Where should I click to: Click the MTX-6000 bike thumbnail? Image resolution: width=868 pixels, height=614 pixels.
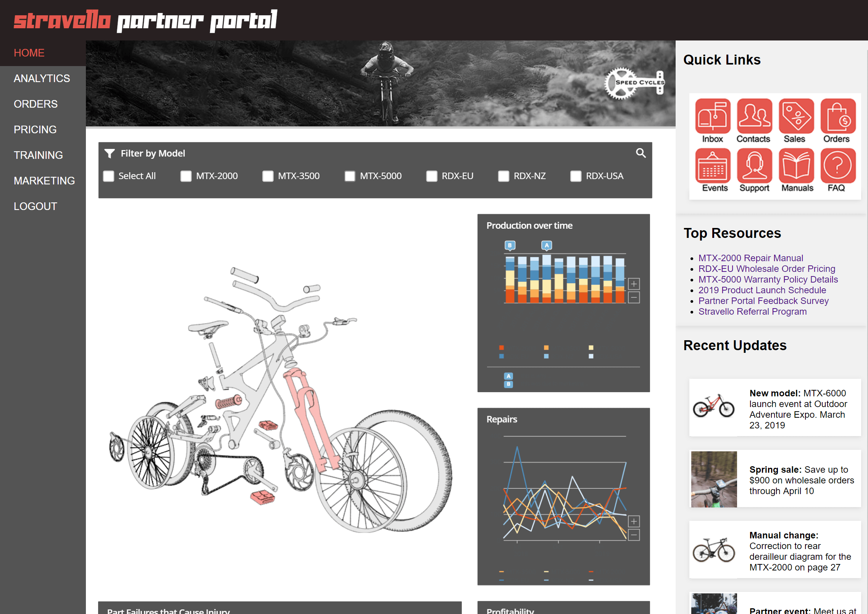713,406
